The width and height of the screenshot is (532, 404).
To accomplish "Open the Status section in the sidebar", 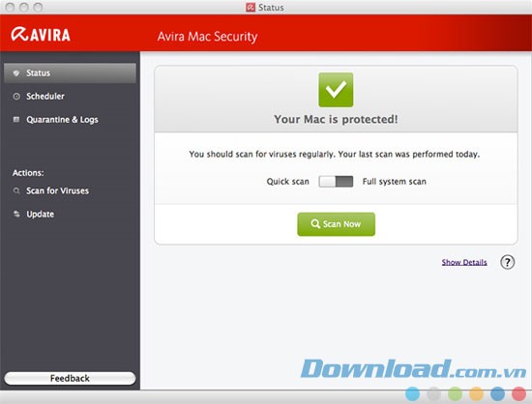I will tap(70, 72).
